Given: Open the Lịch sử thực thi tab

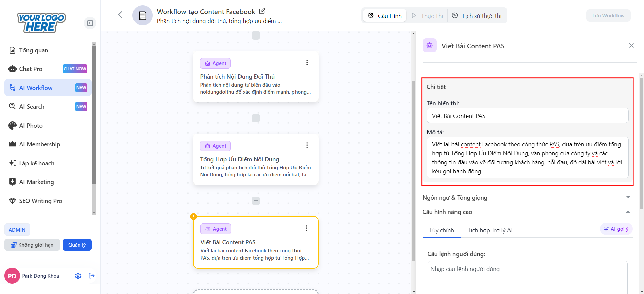Looking at the screenshot, I should [x=477, y=16].
